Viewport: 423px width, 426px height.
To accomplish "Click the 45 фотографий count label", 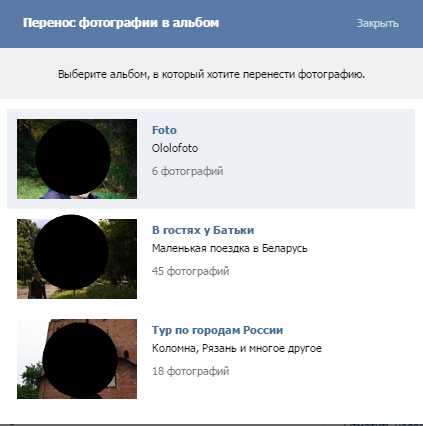I will [x=190, y=271].
